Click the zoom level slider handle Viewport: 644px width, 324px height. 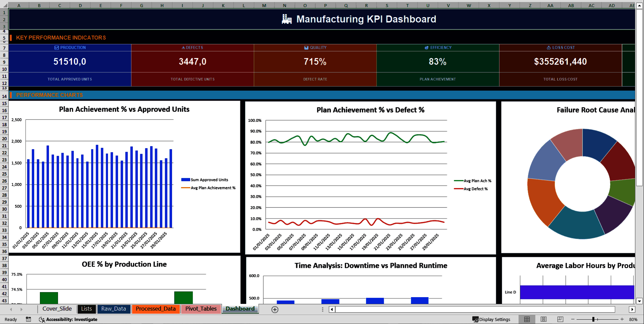point(594,319)
